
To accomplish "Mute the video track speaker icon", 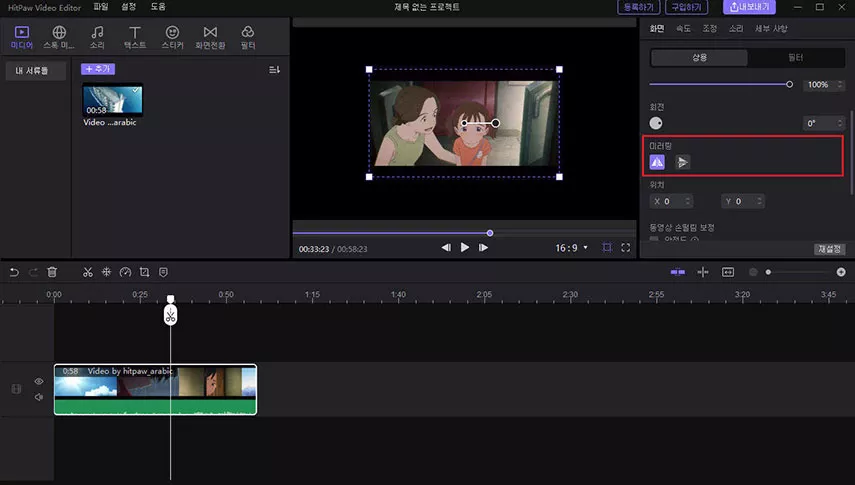I will point(39,397).
